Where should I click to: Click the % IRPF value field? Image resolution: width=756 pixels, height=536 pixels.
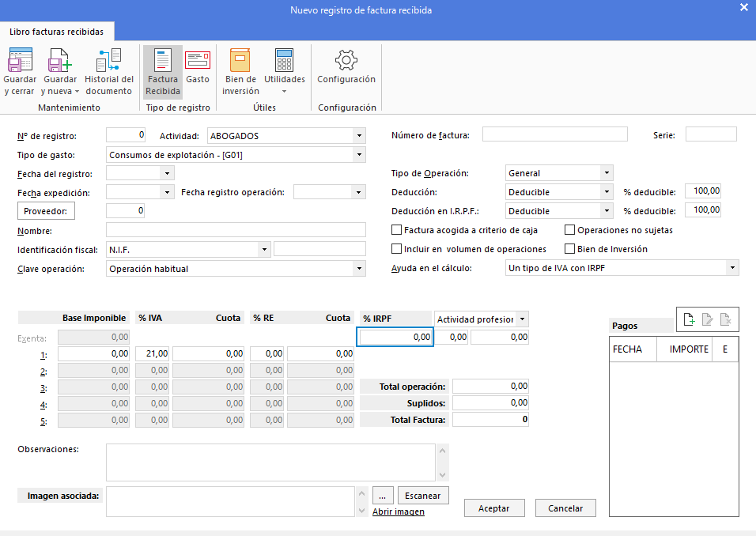point(395,337)
